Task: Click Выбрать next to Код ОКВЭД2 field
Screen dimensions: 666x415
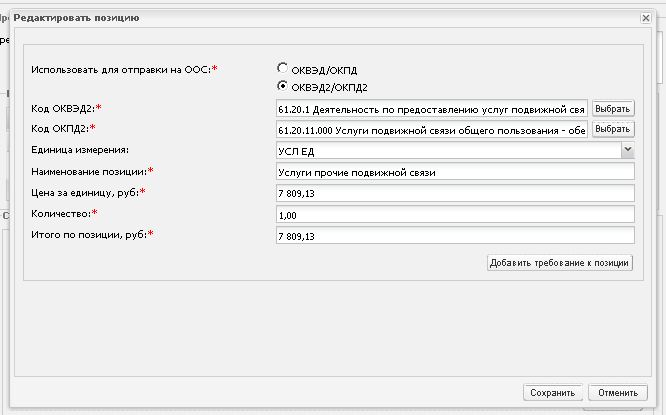Action: point(613,109)
